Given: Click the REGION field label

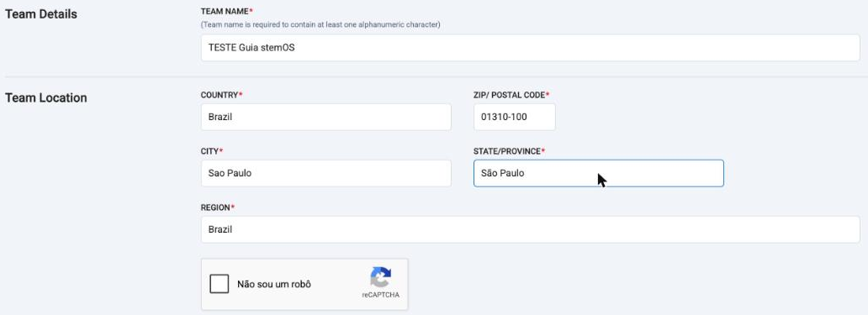Looking at the screenshot, I should click(218, 207).
